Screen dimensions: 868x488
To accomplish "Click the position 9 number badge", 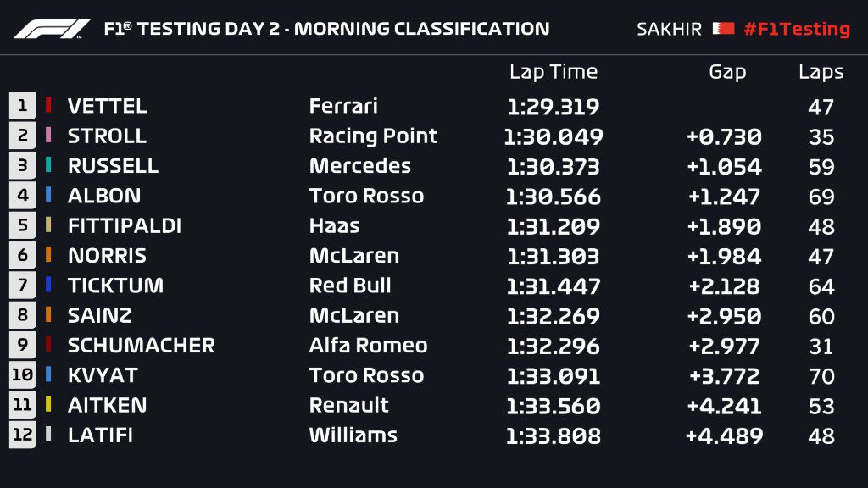I will (x=23, y=345).
